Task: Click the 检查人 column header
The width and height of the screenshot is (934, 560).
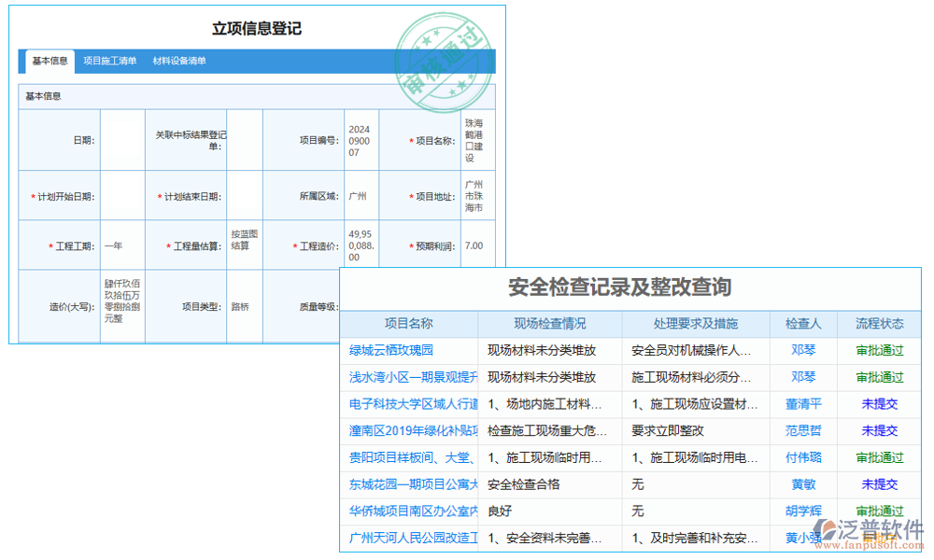Action: [x=801, y=324]
